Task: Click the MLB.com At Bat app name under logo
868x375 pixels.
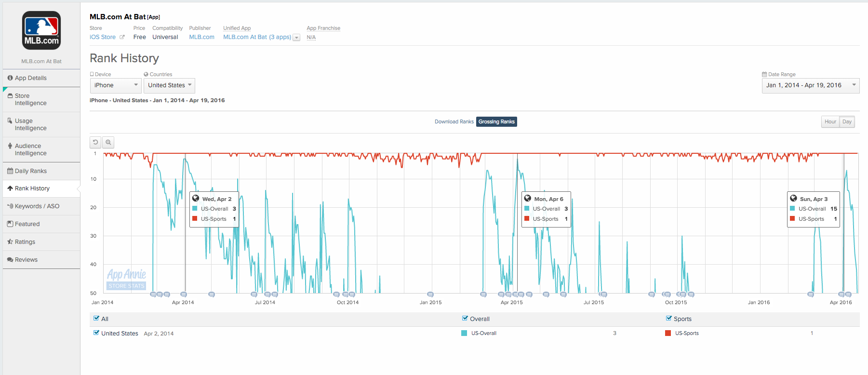Action: [x=41, y=61]
